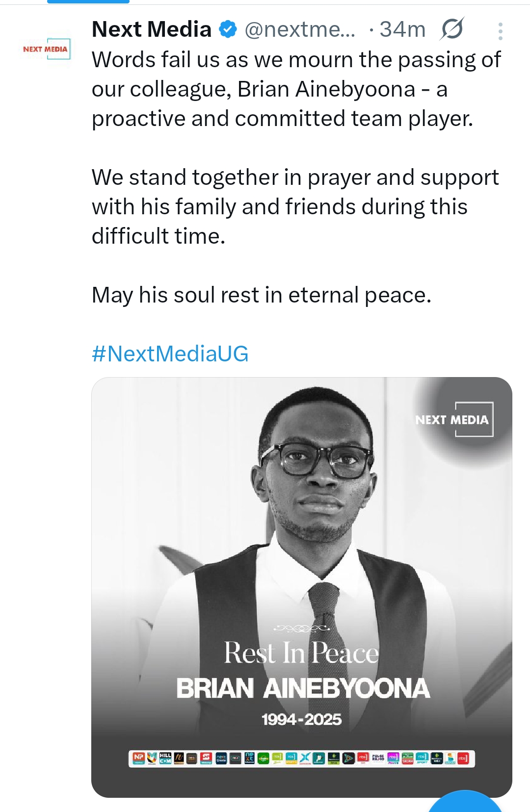Screen dimensions: 530x812
Task: Tap the blue floating compose button
Action: point(465,803)
